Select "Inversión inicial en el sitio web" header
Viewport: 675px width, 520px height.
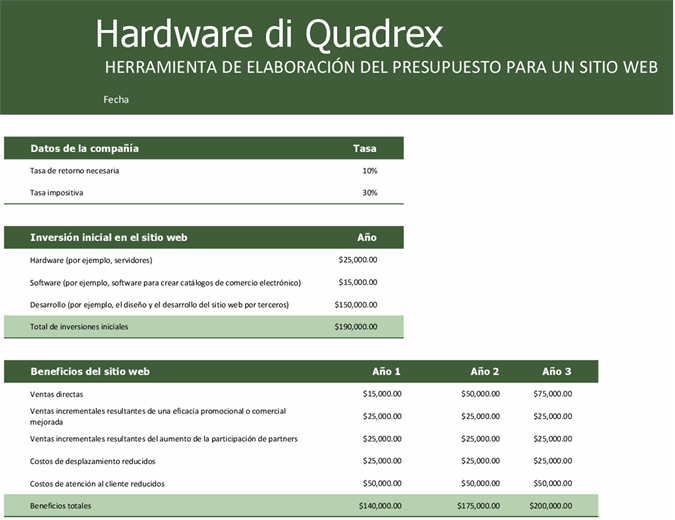click(x=109, y=238)
